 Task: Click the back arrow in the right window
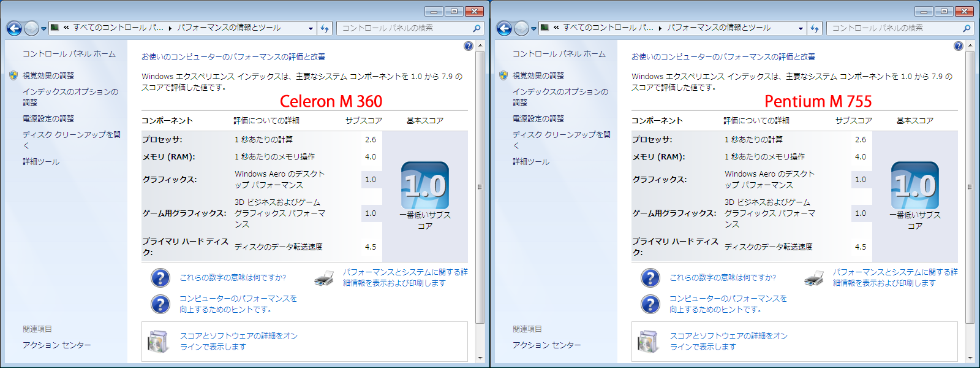coord(504,28)
